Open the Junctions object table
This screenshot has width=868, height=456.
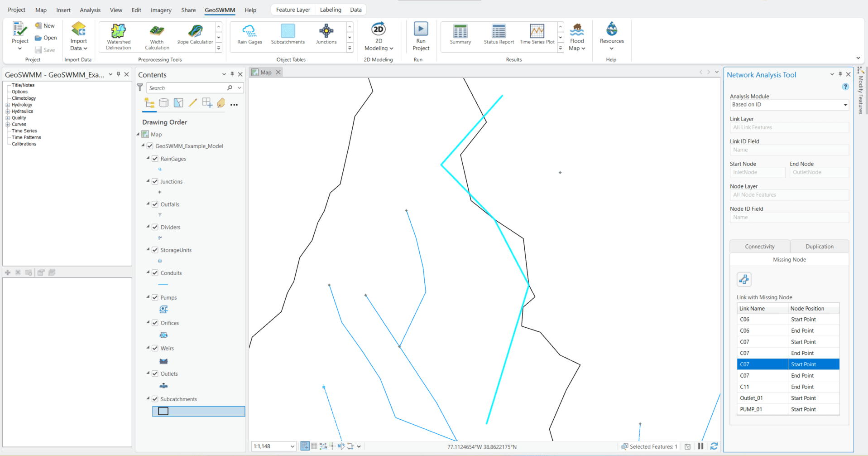pos(326,36)
